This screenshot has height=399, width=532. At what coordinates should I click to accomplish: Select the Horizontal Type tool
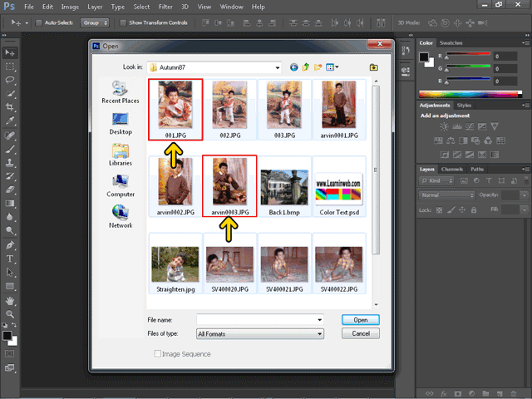(9, 259)
